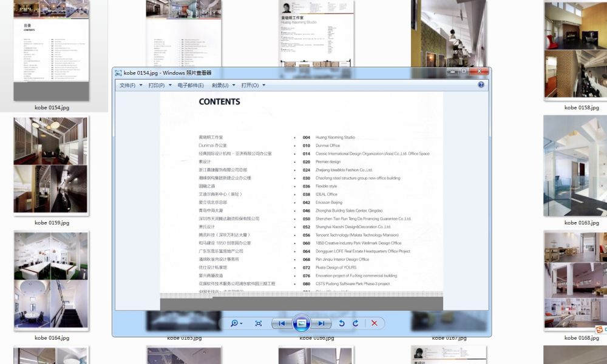Screen dimensions: 607x364
Task: Click the IDEAL Office entry in the photo
Action: pyautogui.click(x=327, y=194)
